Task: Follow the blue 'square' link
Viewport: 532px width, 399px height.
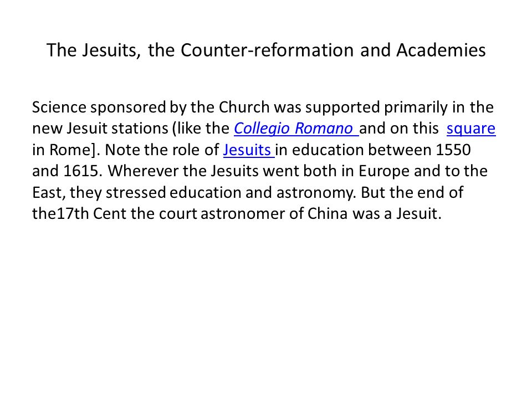Action: (471, 129)
